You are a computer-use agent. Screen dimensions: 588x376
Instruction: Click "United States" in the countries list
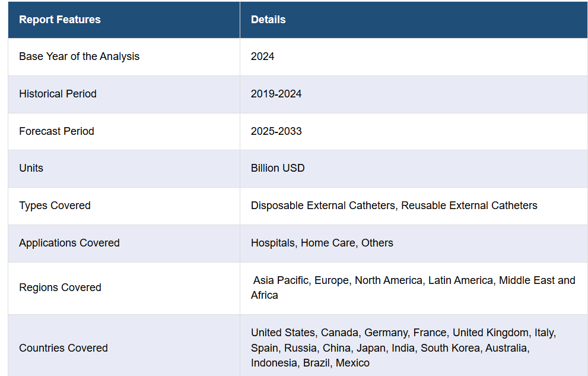tap(282, 333)
